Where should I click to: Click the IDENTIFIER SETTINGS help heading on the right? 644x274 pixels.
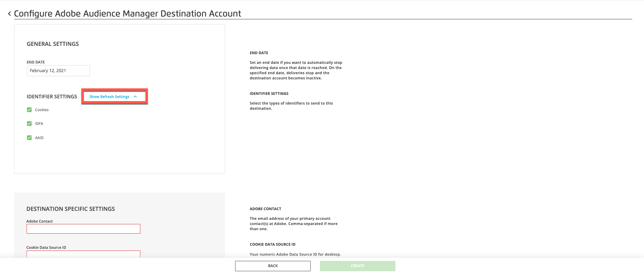[x=269, y=94]
